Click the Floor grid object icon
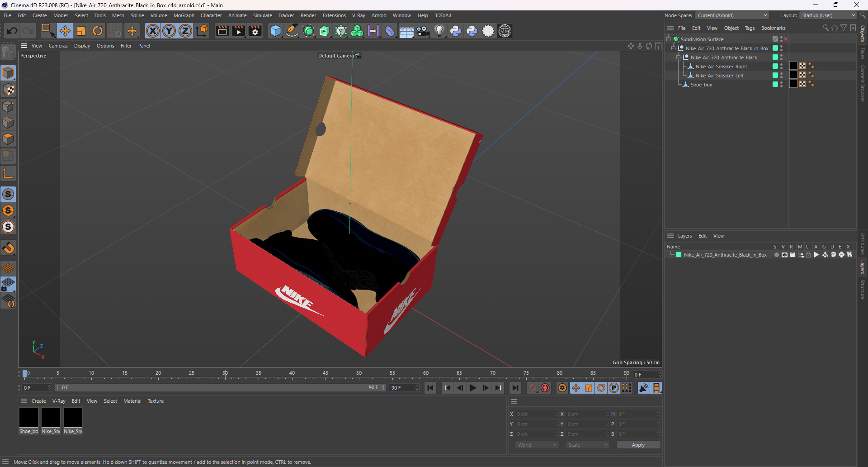Viewport: 868px width, 467px height. click(406, 31)
